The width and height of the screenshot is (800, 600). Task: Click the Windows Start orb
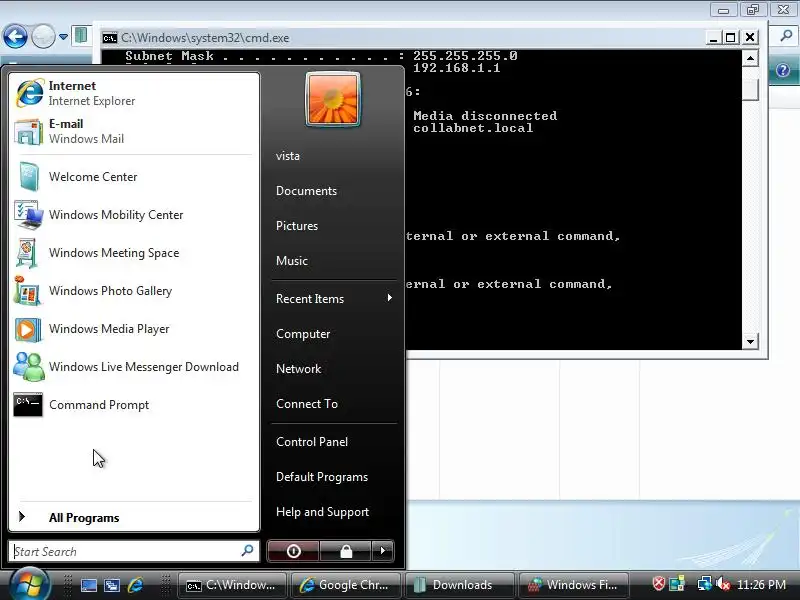click(x=29, y=584)
